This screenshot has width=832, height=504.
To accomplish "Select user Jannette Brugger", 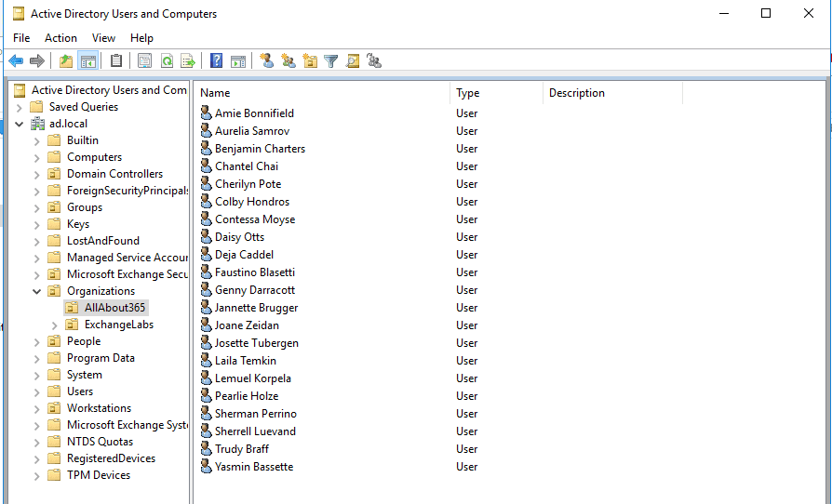I will (256, 308).
